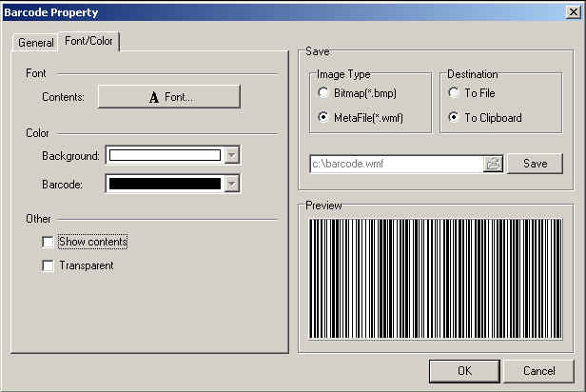Select Bitmap(*.bmp) image type
Screen dimensions: 586x392
click(324, 93)
